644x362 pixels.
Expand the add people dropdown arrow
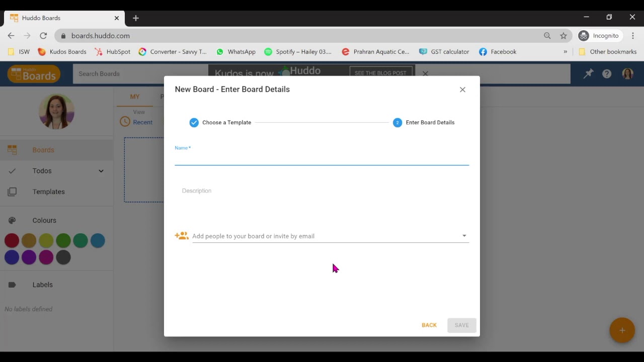(464, 236)
